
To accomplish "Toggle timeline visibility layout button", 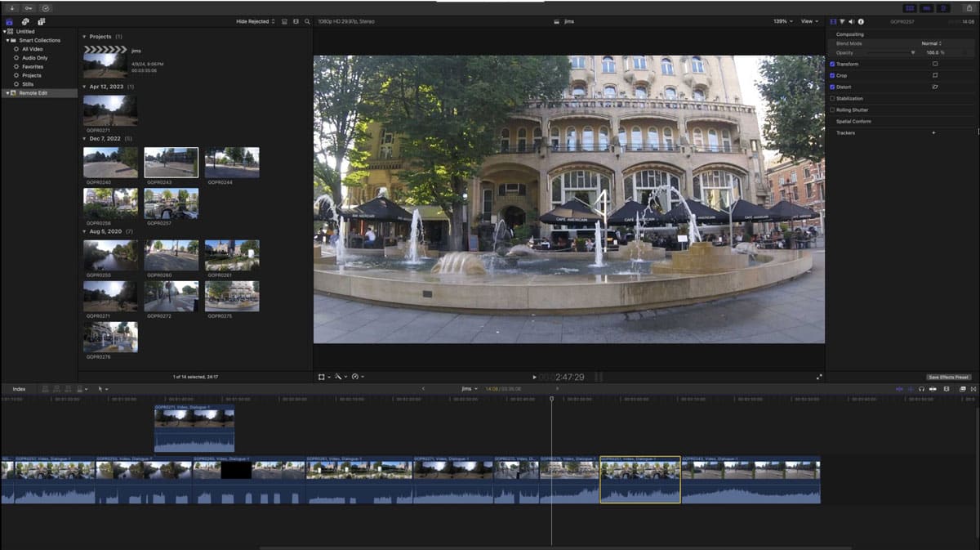I will (926, 7).
